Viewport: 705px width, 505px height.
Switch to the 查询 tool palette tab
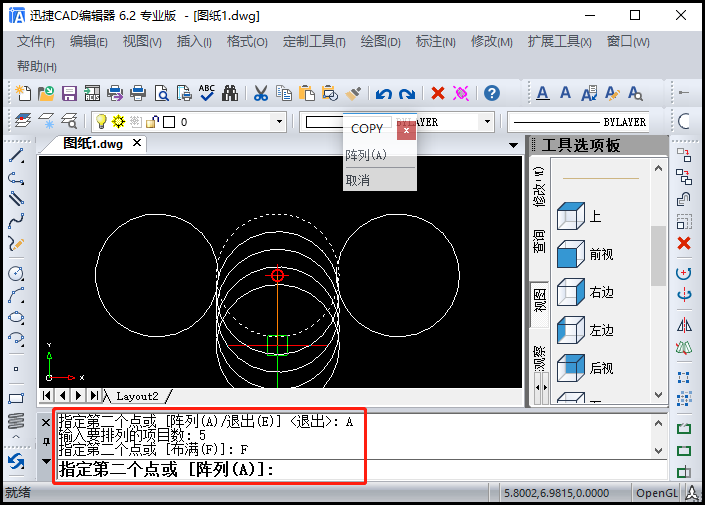[x=540, y=241]
